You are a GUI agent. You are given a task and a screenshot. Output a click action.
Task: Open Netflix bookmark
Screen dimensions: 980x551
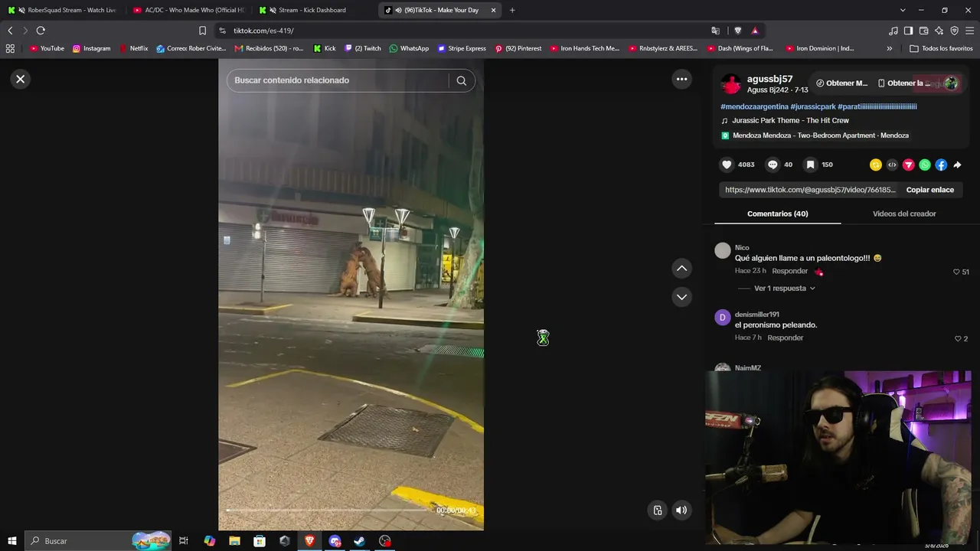(x=133, y=48)
